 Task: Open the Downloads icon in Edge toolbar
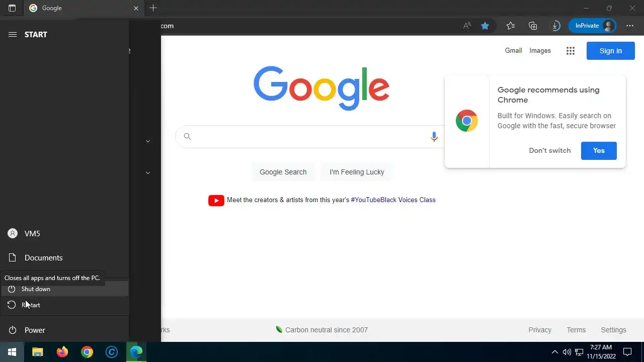[555, 26]
